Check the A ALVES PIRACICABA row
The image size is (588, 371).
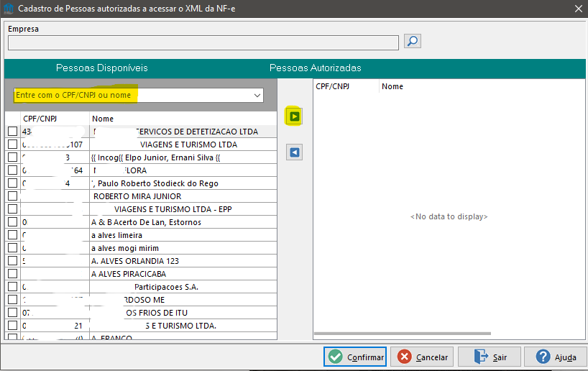tap(13, 274)
